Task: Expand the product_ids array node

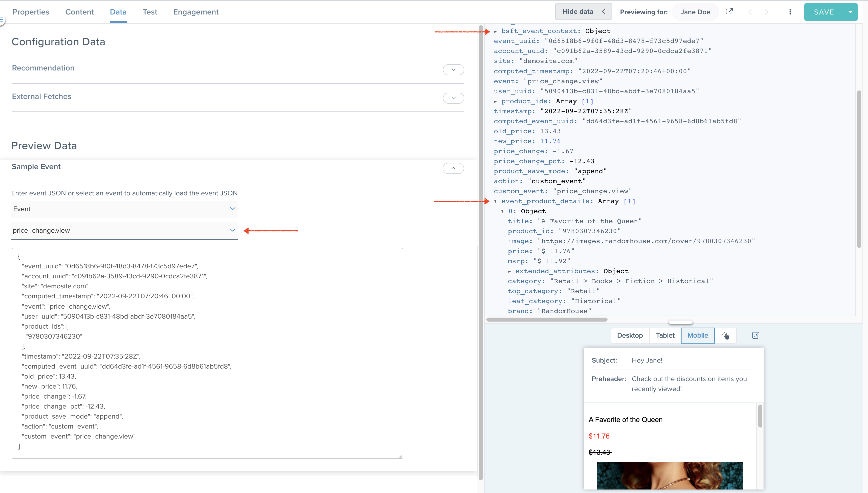Action: point(495,101)
